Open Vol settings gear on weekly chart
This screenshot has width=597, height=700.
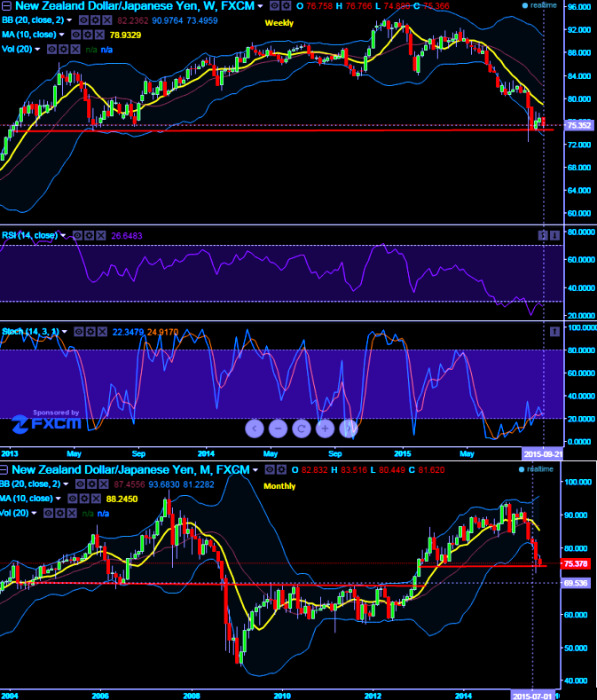63,49
